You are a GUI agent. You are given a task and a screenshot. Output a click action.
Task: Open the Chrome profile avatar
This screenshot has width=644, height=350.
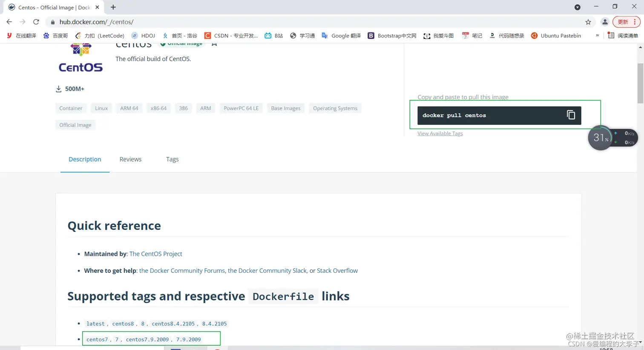pyautogui.click(x=605, y=22)
